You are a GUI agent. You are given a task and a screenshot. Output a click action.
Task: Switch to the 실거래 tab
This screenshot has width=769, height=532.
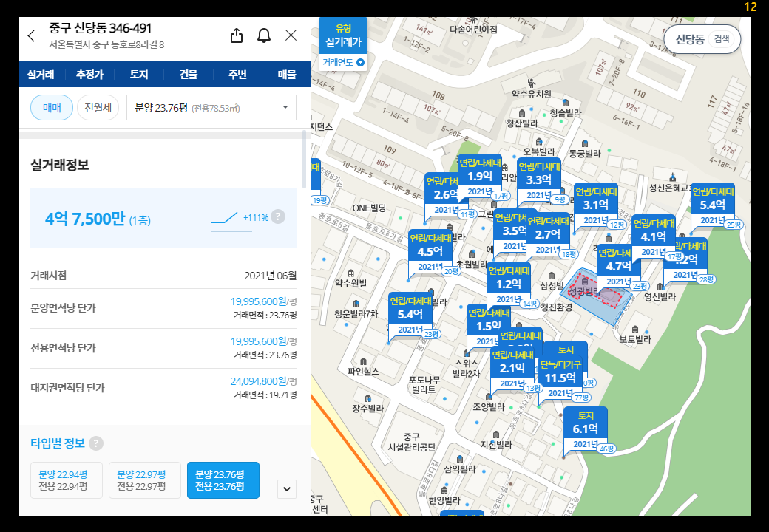click(41, 75)
